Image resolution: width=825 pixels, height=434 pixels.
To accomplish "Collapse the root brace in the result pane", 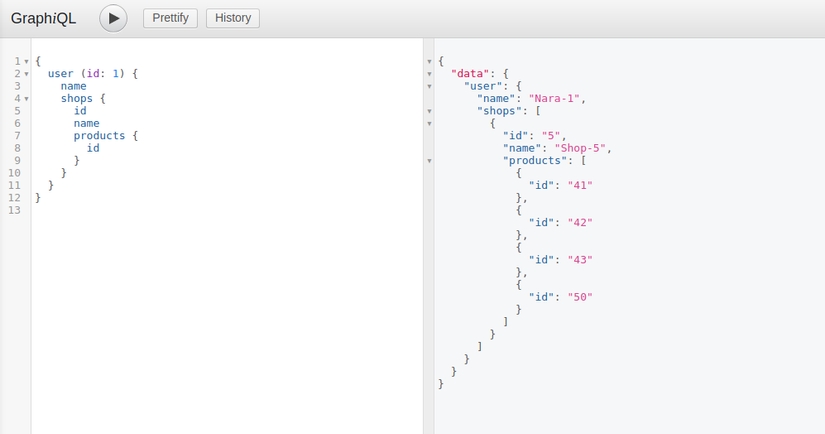I will [x=429, y=62].
